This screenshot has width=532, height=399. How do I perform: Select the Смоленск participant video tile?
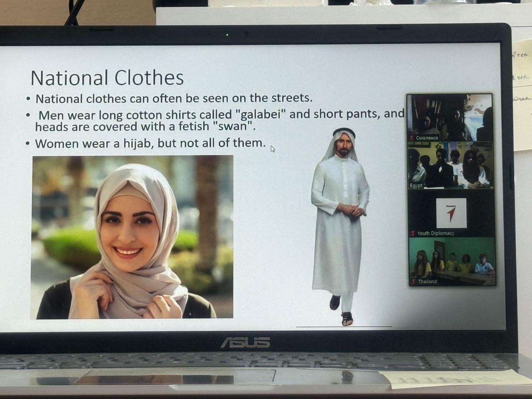(x=449, y=118)
